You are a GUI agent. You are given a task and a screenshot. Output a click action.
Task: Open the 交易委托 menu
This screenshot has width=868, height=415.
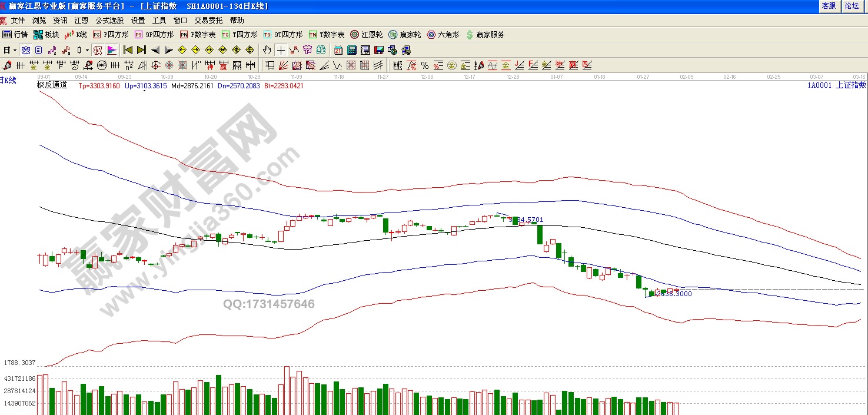tap(208, 20)
